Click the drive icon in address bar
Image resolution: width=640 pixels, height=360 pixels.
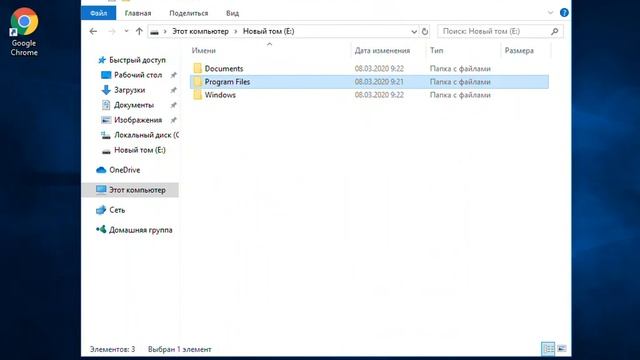(154, 31)
